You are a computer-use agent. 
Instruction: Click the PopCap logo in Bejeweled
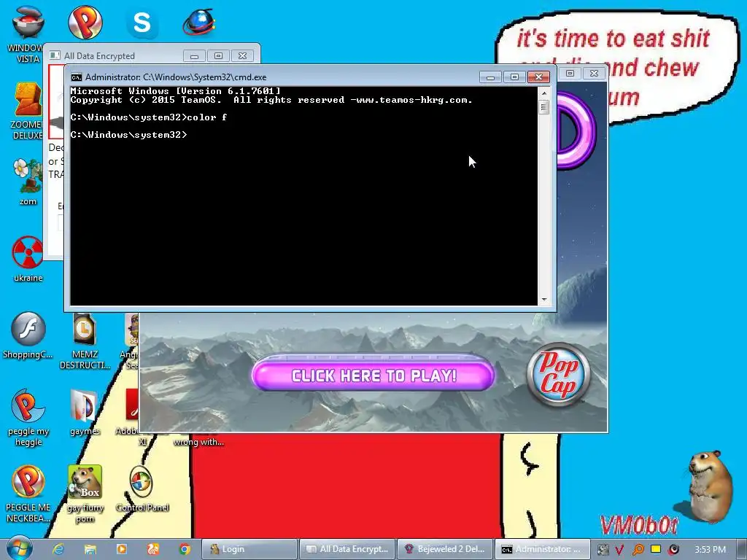coord(558,374)
